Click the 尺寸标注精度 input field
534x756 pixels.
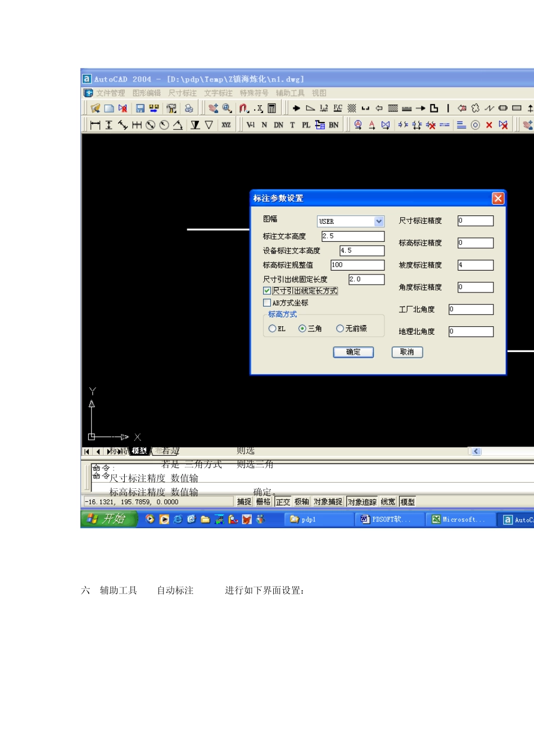(x=476, y=221)
